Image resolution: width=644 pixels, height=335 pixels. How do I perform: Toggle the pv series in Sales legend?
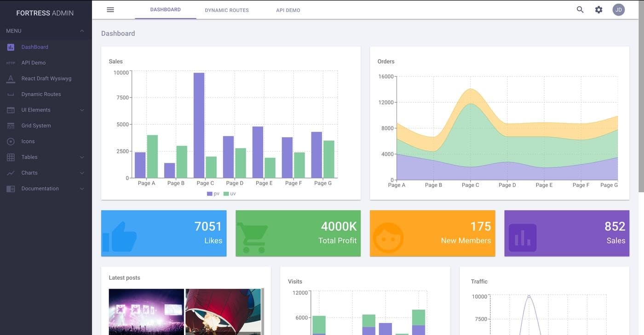click(213, 194)
